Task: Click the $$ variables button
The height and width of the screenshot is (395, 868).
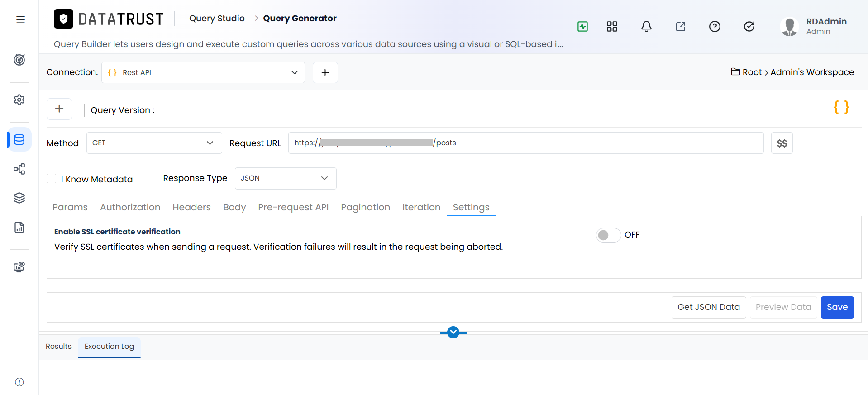Action: click(782, 143)
